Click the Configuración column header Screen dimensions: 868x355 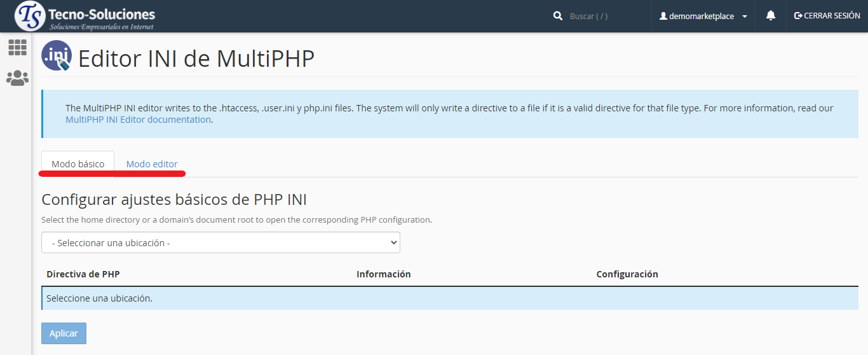tap(627, 274)
